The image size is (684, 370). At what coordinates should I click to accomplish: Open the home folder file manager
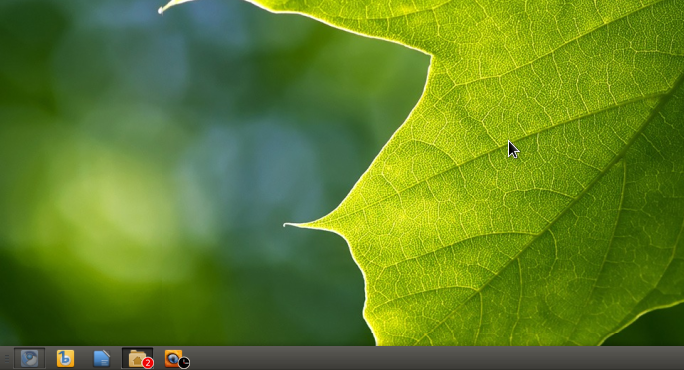(x=137, y=358)
